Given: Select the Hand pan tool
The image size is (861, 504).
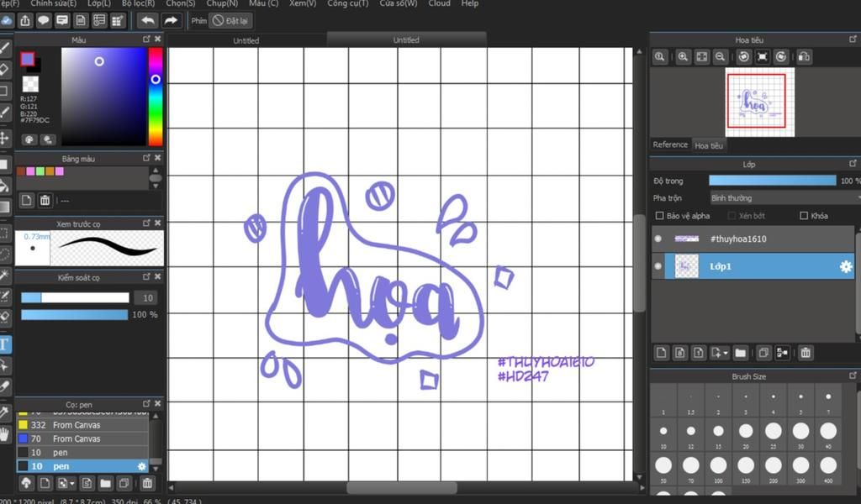Looking at the screenshot, I should pyautogui.click(x=4, y=435).
